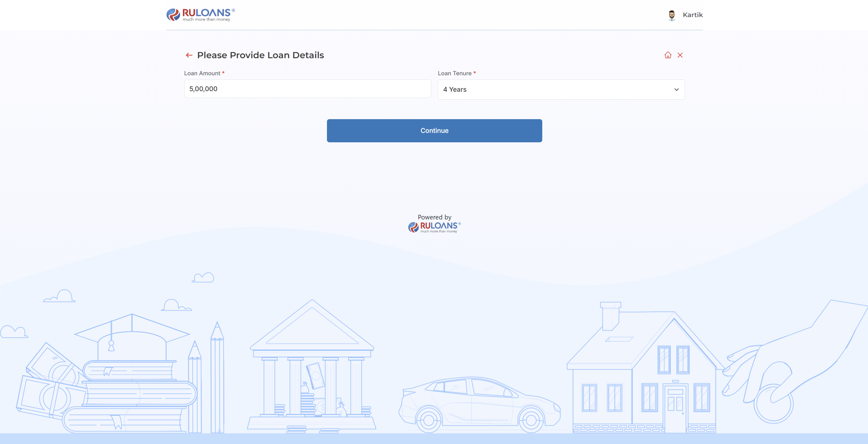This screenshot has height=444, width=868.
Task: Click the Kartik username label
Action: [x=692, y=15]
